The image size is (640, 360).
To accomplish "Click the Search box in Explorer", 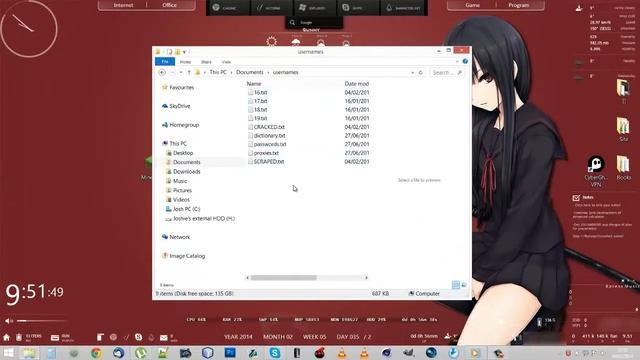I will tap(447, 73).
